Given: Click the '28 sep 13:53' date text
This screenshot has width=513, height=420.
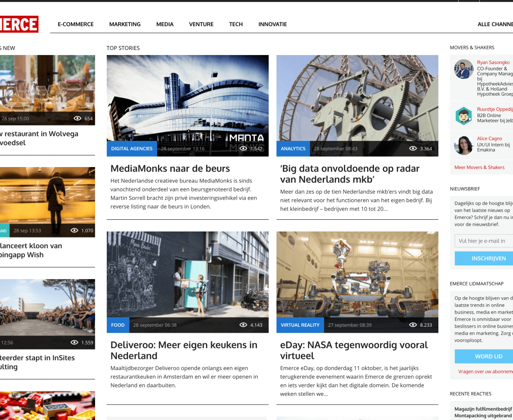Looking at the screenshot, I should coord(27,231).
